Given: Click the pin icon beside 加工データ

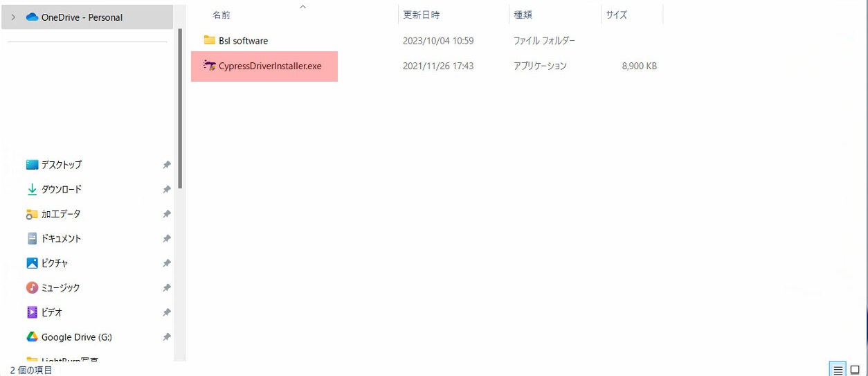Looking at the screenshot, I should 167,214.
